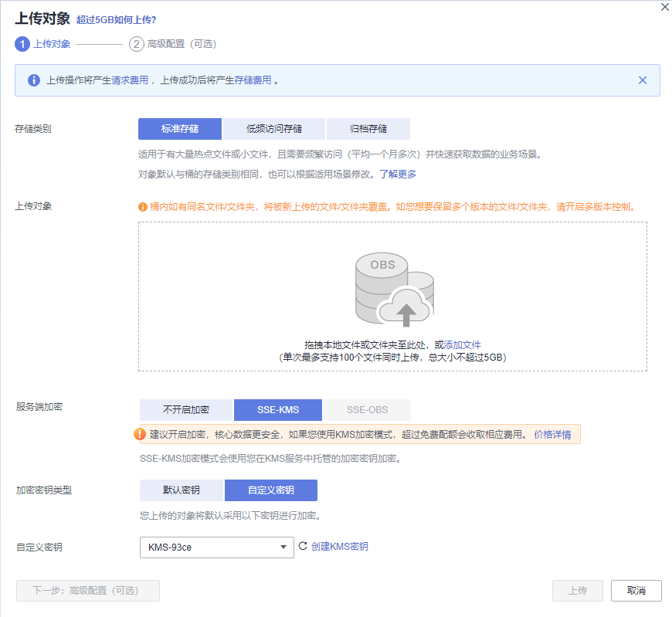Open the KMS-93ce key dropdown
672x617 pixels.
(x=217, y=548)
